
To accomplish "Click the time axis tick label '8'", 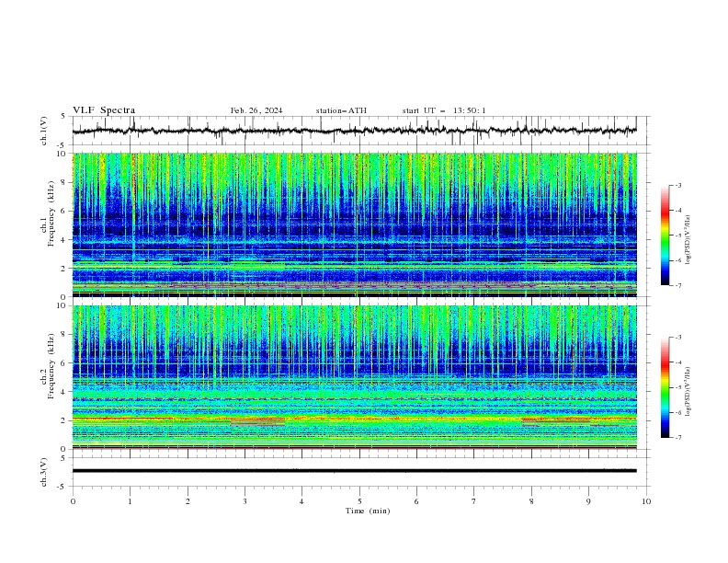I will pyautogui.click(x=531, y=501).
